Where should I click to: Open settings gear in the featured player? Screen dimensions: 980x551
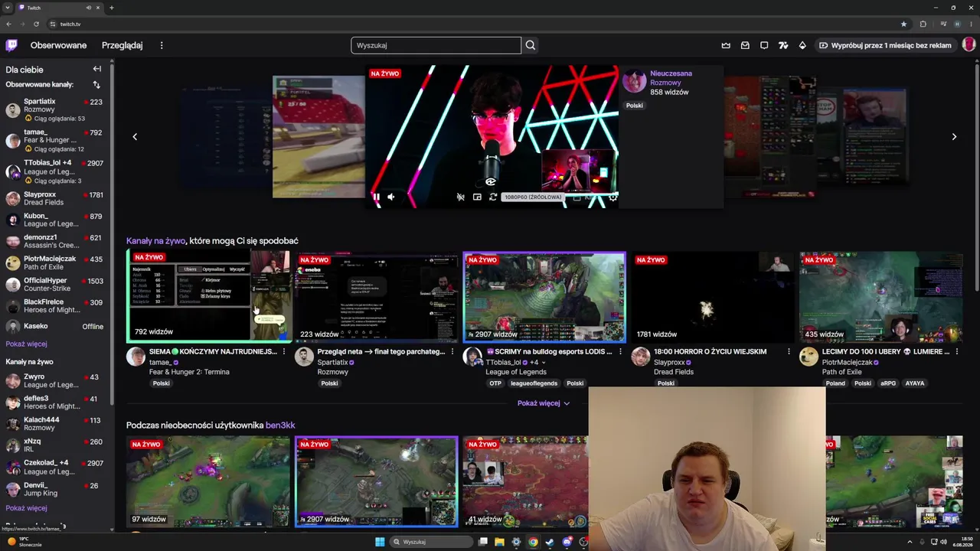tap(612, 197)
